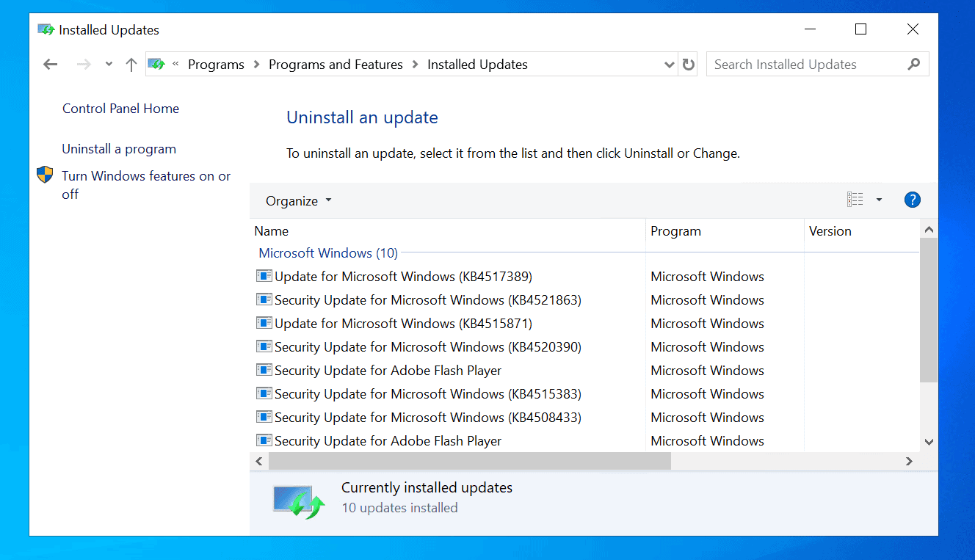The height and width of the screenshot is (560, 975).
Task: Close the Installed Updates window
Action: point(913,29)
